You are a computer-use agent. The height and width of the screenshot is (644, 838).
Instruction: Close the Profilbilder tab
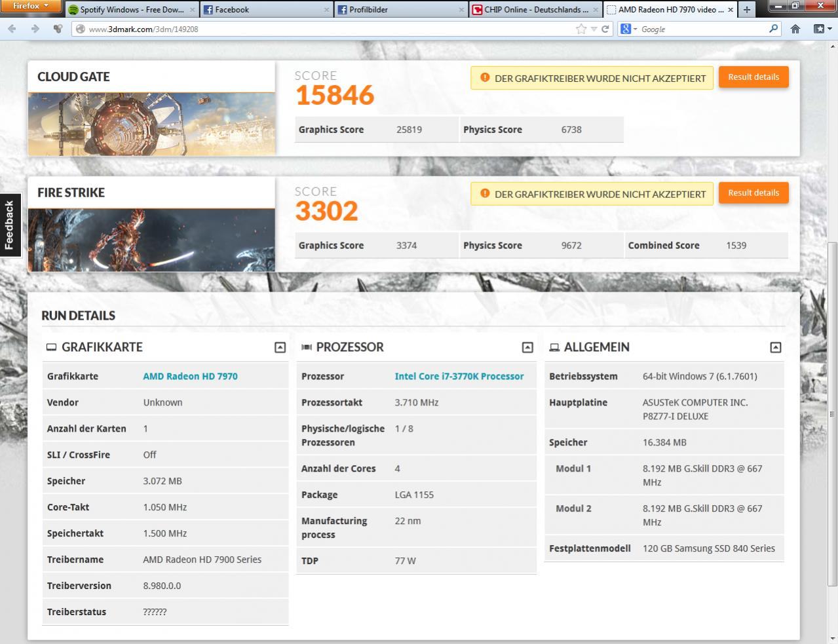461,10
